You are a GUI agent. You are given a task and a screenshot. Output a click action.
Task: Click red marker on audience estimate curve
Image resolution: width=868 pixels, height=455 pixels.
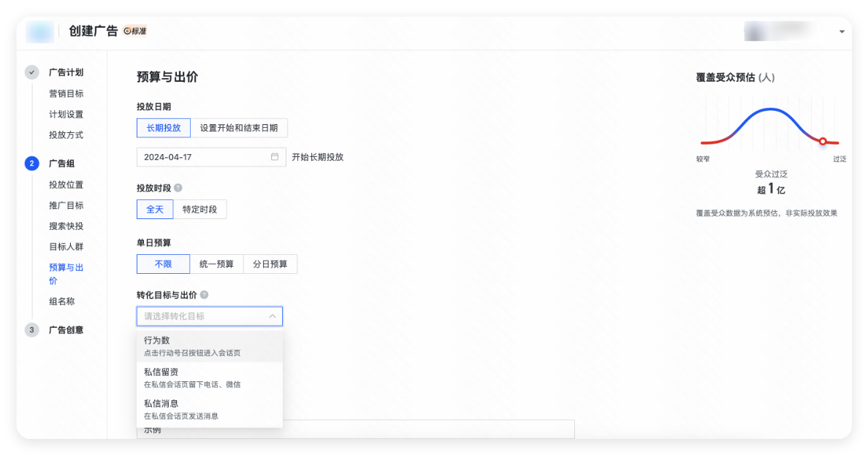[x=823, y=142]
